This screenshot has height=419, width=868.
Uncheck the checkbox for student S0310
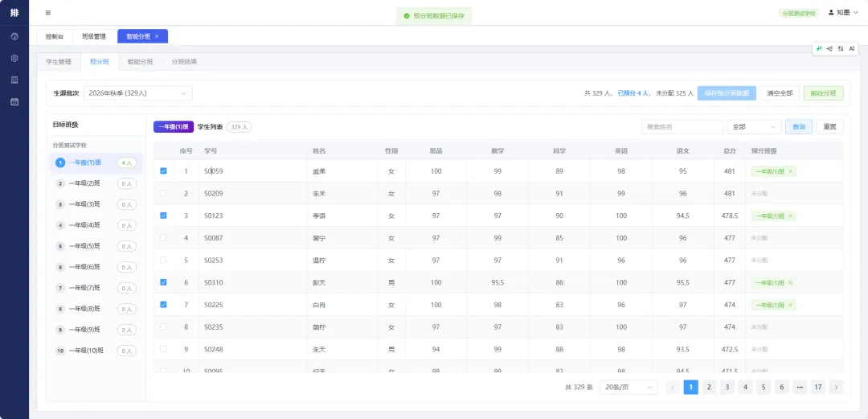point(163,282)
